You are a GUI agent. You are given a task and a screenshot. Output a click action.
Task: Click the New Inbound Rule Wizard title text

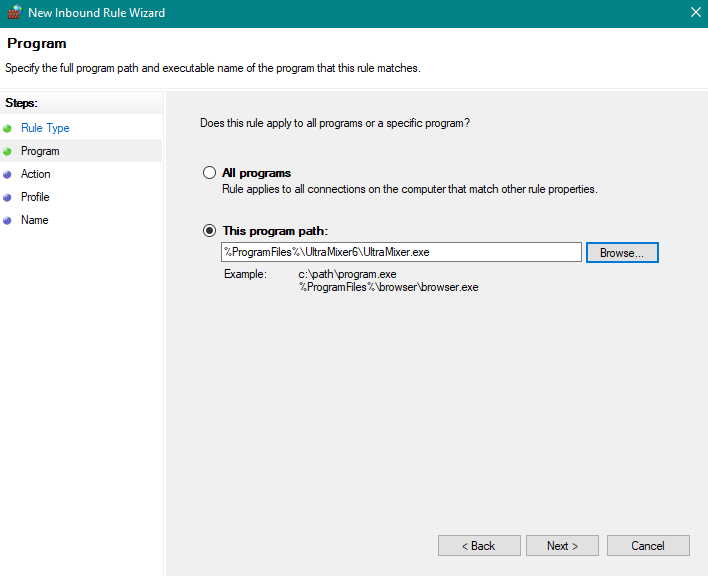[97, 13]
